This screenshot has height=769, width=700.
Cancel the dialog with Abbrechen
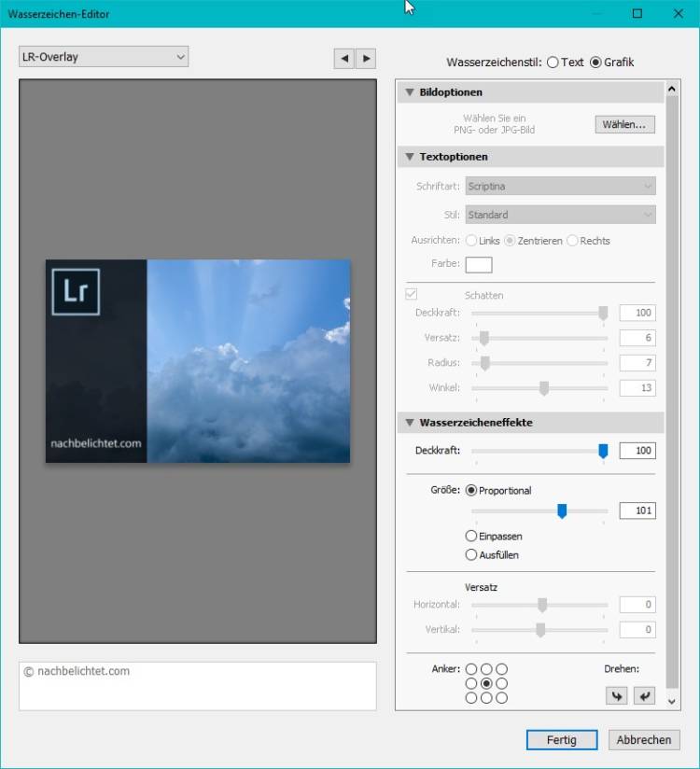click(x=643, y=740)
